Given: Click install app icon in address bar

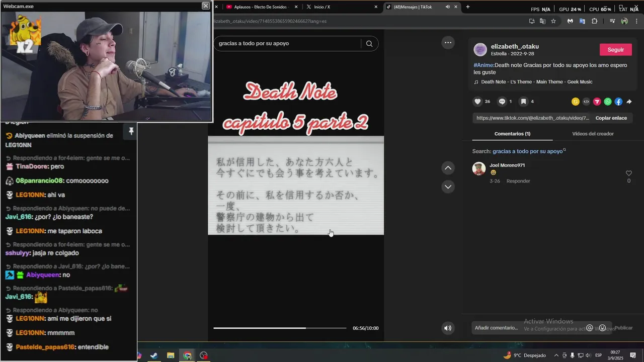Looking at the screenshot, I should (x=532, y=21).
